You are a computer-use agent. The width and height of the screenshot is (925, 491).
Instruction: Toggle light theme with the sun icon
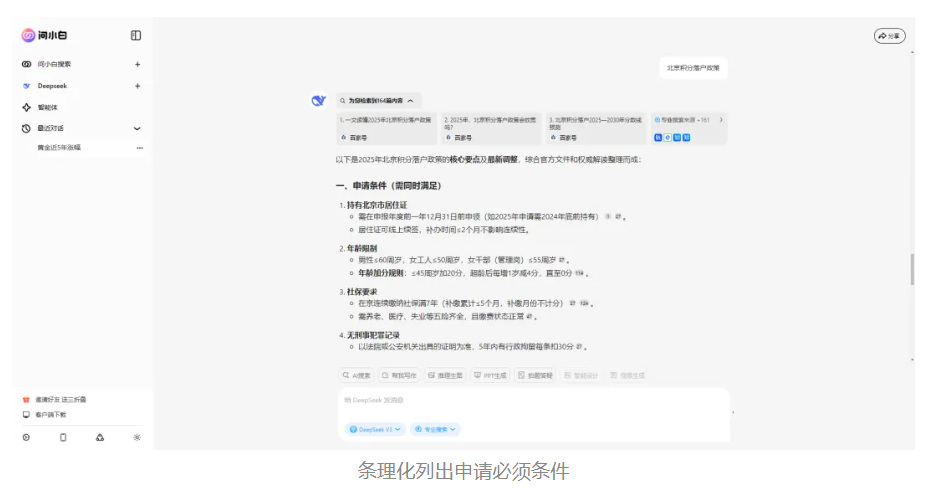[x=137, y=437]
